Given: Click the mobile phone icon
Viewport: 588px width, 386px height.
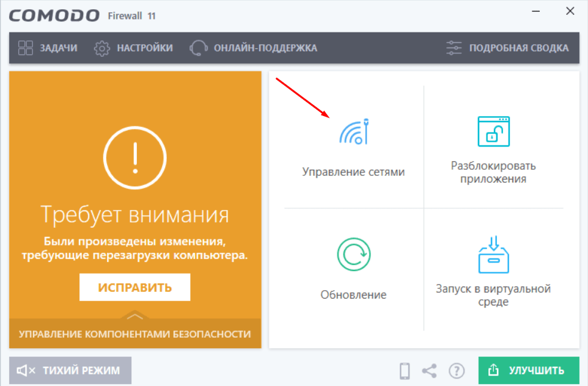Looking at the screenshot, I should (x=404, y=370).
